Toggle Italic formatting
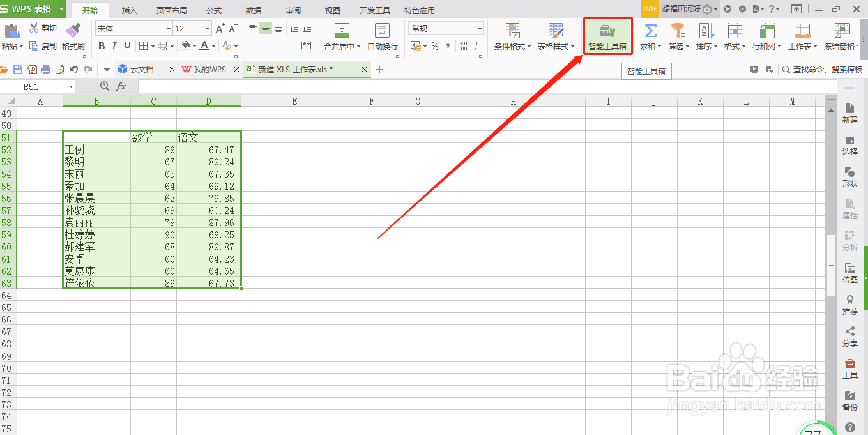This screenshot has height=435, width=868. (114, 46)
